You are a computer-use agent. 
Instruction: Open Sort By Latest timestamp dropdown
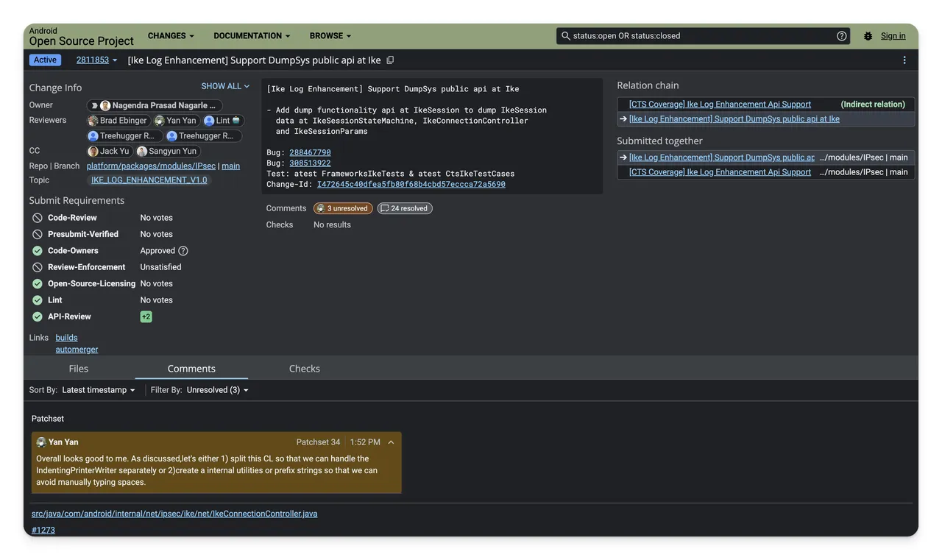coord(99,390)
